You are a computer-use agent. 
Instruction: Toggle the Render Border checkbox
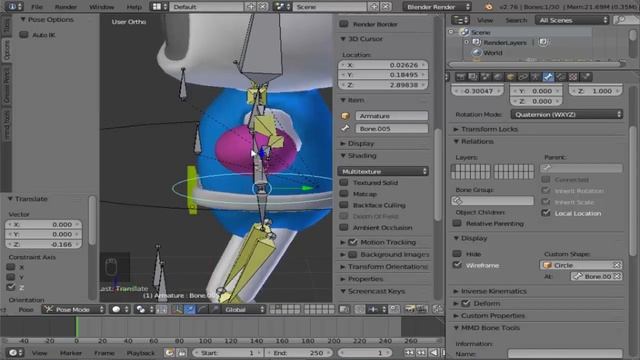click(x=344, y=24)
